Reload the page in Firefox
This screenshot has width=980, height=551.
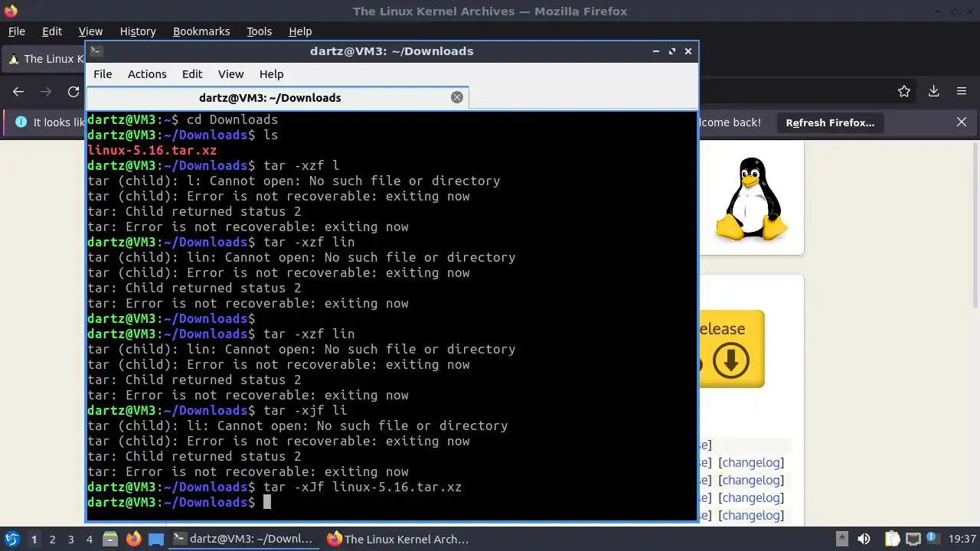[x=73, y=92]
